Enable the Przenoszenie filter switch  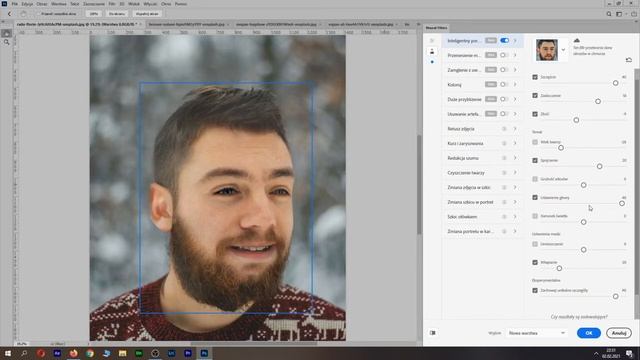pyautogui.click(x=504, y=55)
